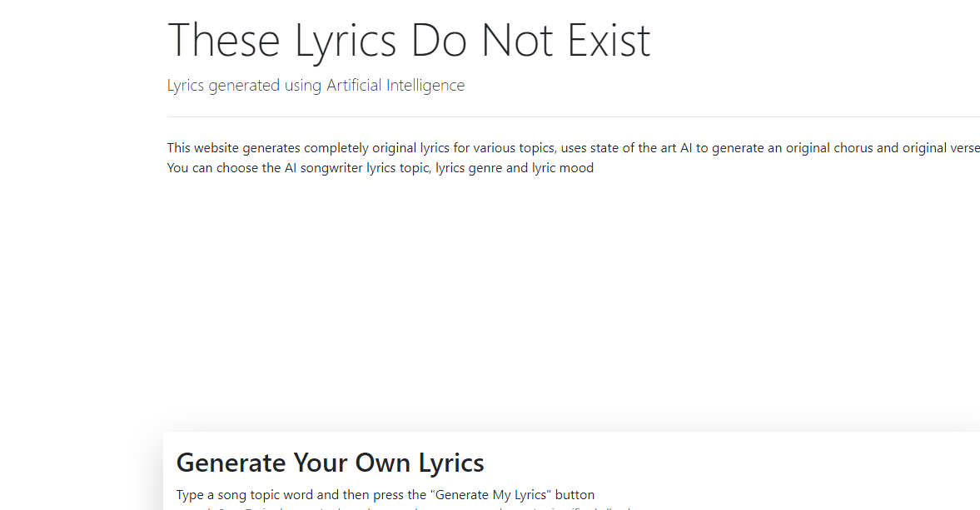Screen dimensions: 980x510
Task: Click the word "Own" in the card heading
Action: click(383, 463)
